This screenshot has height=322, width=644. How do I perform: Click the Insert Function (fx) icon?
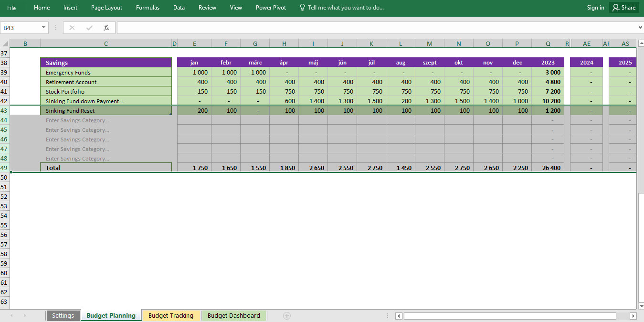pos(106,27)
